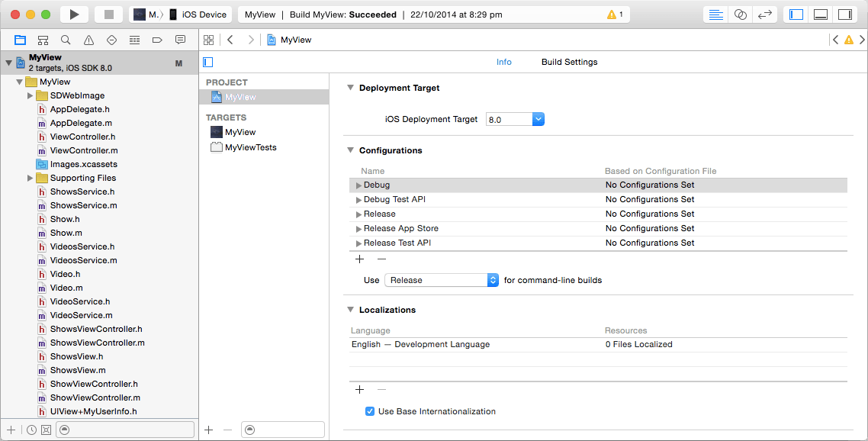The height and width of the screenshot is (441, 868).
Task: Expand the Debug Test API configuration
Action: pos(358,199)
